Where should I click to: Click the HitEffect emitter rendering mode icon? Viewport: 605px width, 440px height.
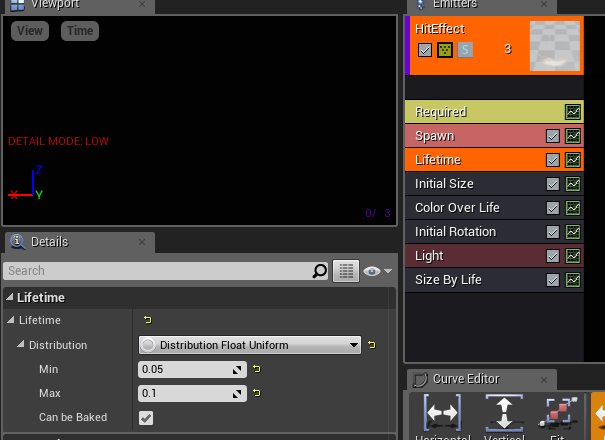(x=445, y=50)
